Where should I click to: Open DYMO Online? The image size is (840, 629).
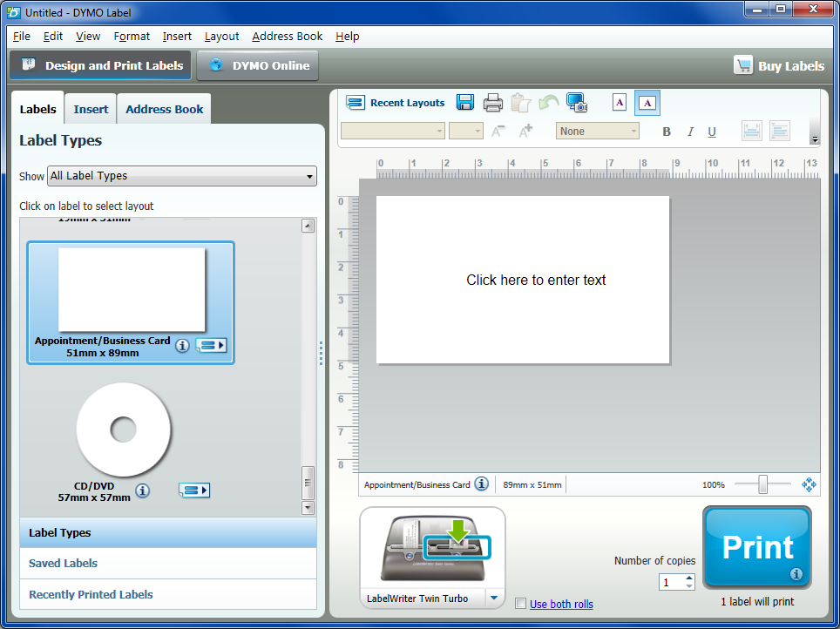pyautogui.click(x=258, y=64)
